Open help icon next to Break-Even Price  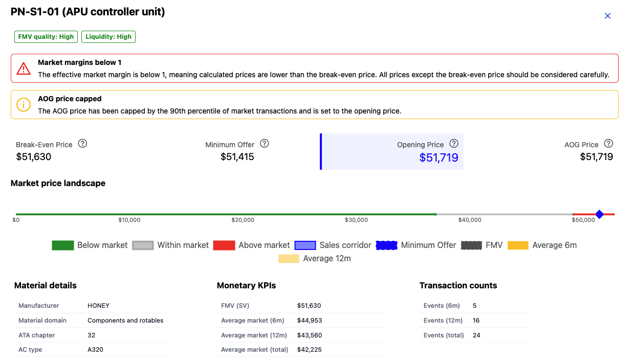click(x=82, y=144)
